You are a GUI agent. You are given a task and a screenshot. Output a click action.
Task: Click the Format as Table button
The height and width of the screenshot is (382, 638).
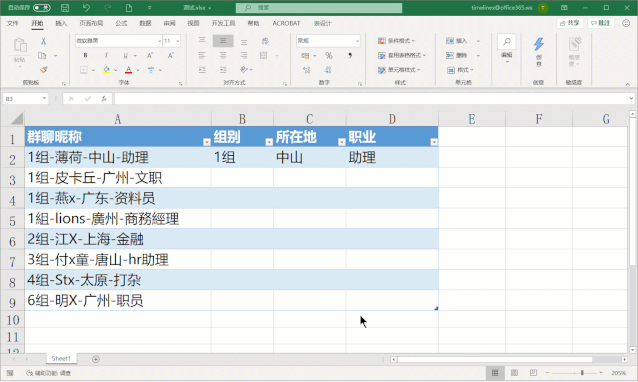(402, 55)
